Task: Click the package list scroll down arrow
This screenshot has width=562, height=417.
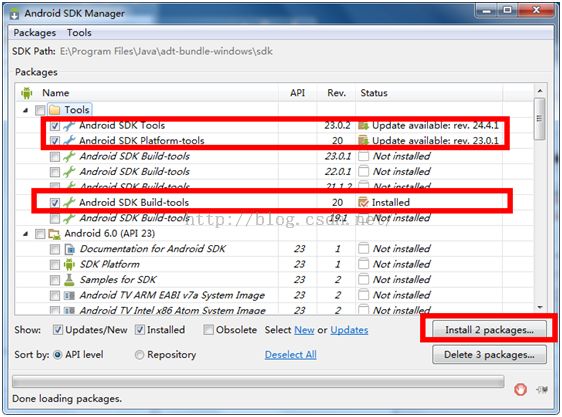Action: click(540, 308)
